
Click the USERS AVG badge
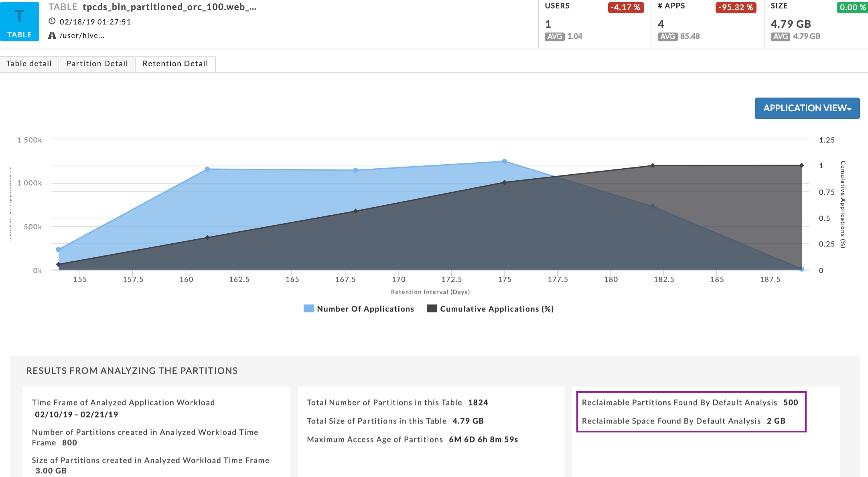pyautogui.click(x=554, y=37)
